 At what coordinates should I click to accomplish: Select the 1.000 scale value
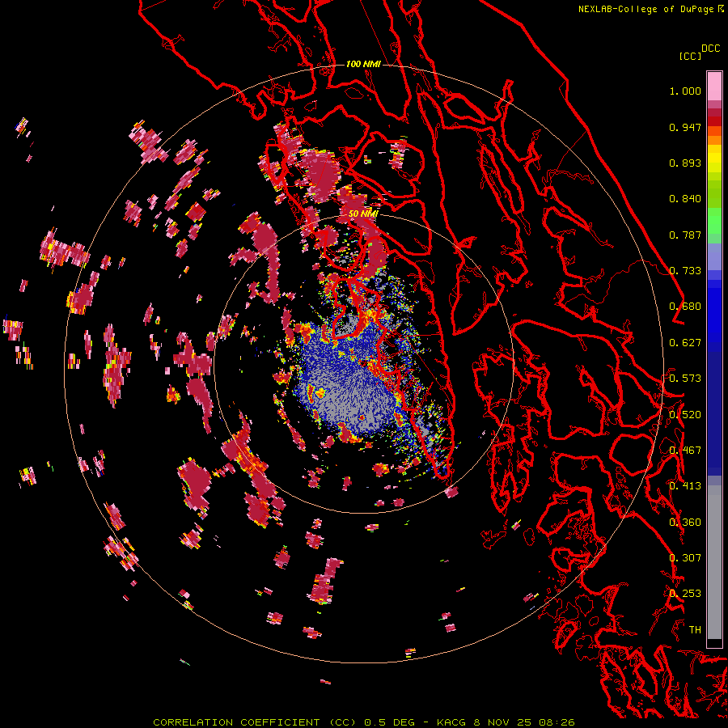pos(685,91)
